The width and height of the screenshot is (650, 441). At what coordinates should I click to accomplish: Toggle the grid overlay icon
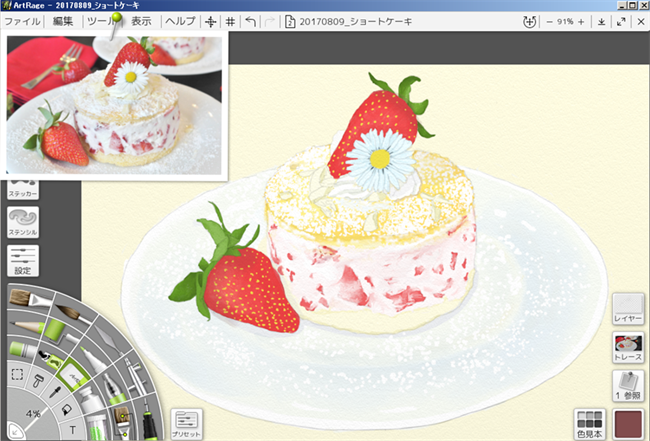click(x=230, y=22)
